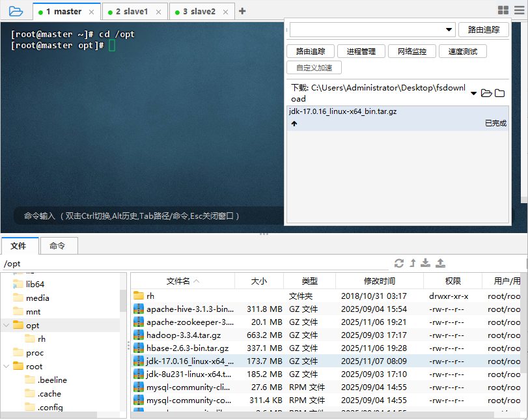Click the mysql-community-co RPM icon
The width and height of the screenshot is (528, 420).
(139, 400)
